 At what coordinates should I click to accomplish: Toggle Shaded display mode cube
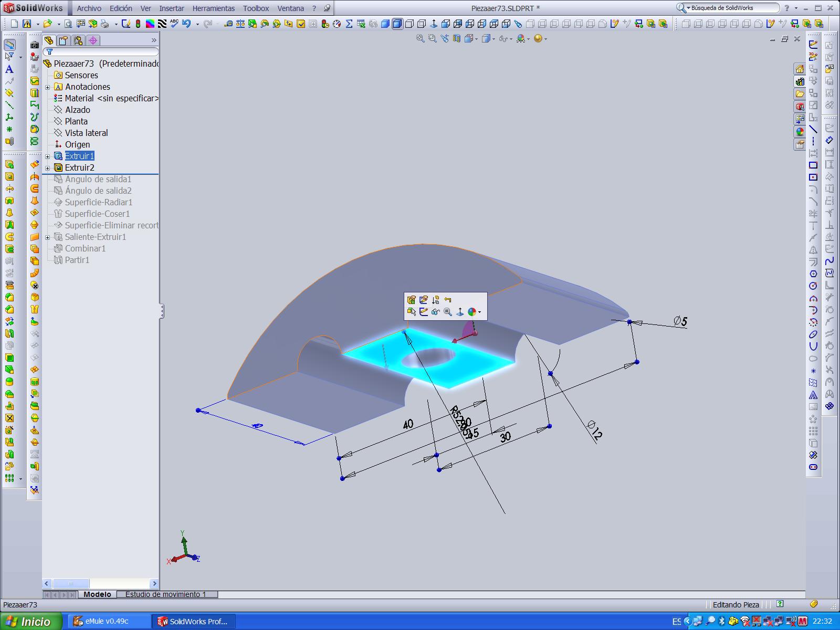[x=385, y=24]
